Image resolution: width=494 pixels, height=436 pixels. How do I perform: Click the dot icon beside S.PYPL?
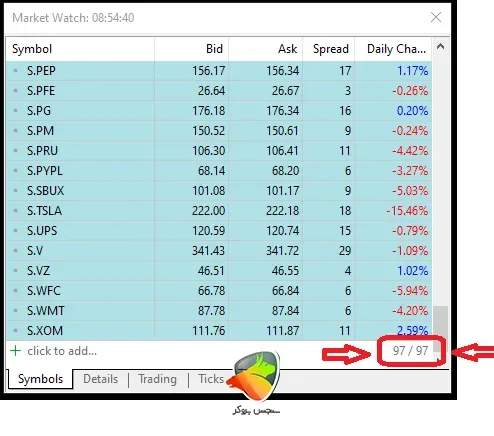tap(15, 171)
